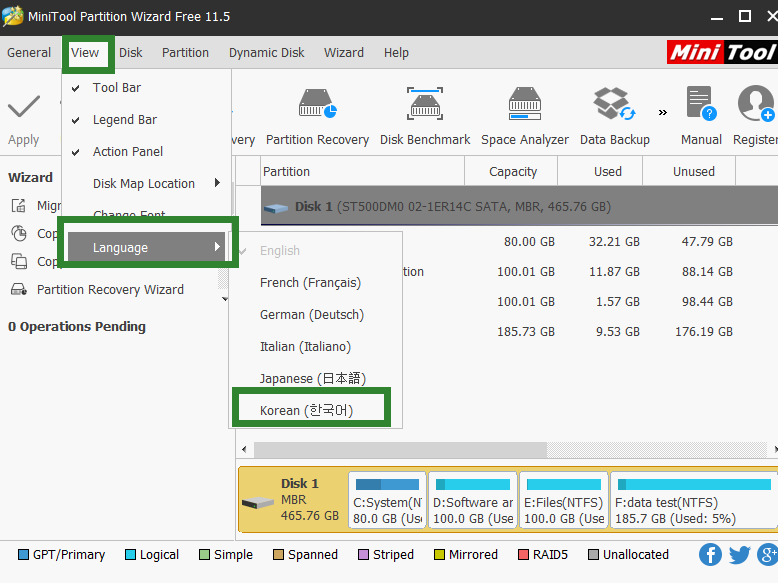Click the Unallocated legend color swatch
Image resolution: width=778 pixels, height=583 pixels.
click(x=593, y=554)
